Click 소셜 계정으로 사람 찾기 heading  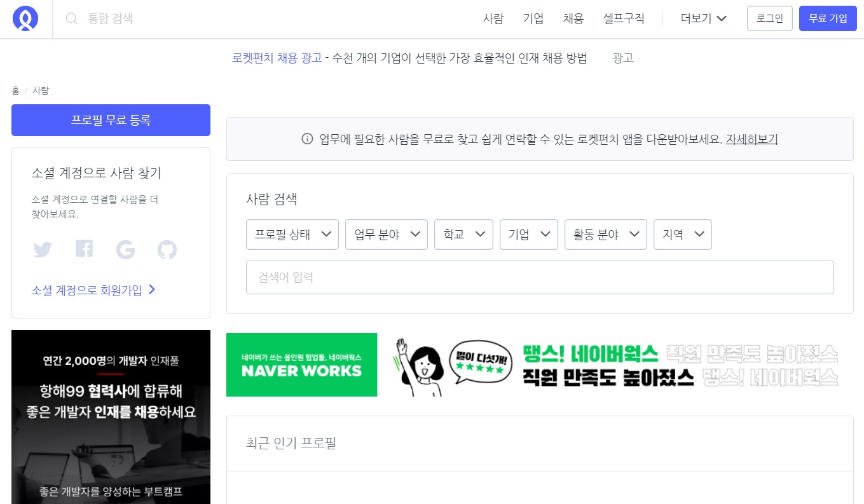point(96,173)
